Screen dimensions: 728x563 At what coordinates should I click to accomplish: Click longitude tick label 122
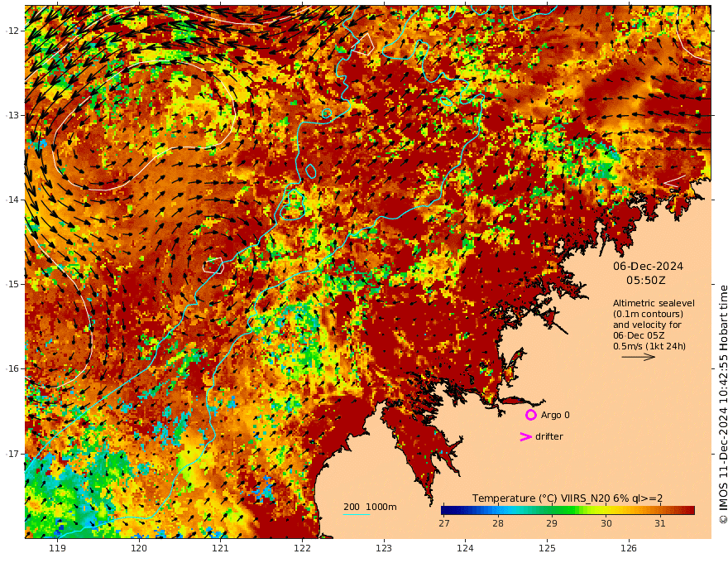(302, 548)
